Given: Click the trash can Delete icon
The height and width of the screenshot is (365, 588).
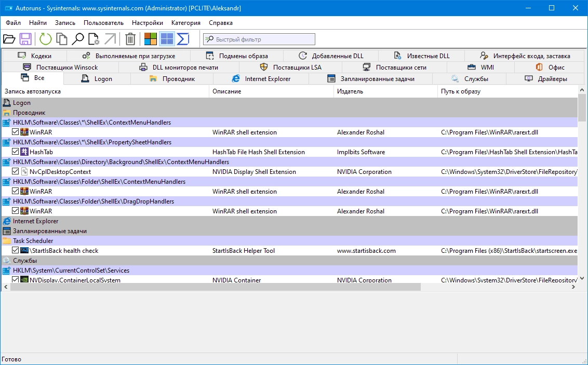Looking at the screenshot, I should (130, 39).
